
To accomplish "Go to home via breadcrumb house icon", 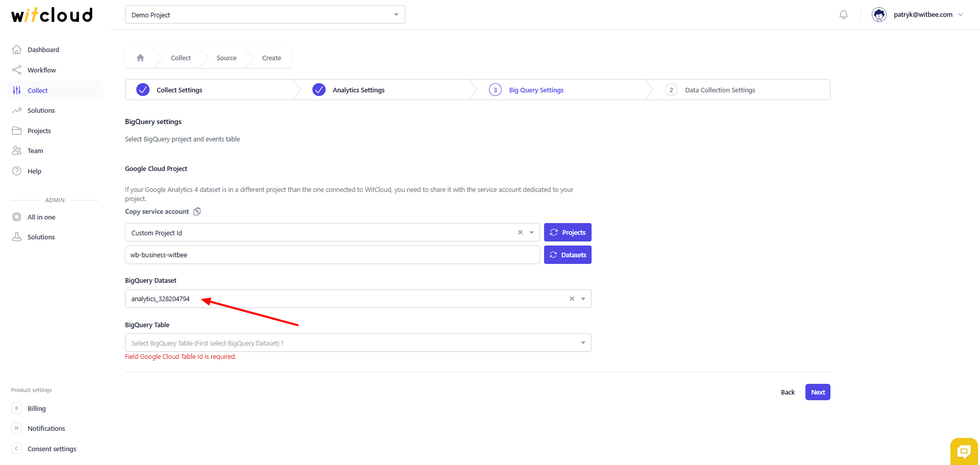I will 140,58.
